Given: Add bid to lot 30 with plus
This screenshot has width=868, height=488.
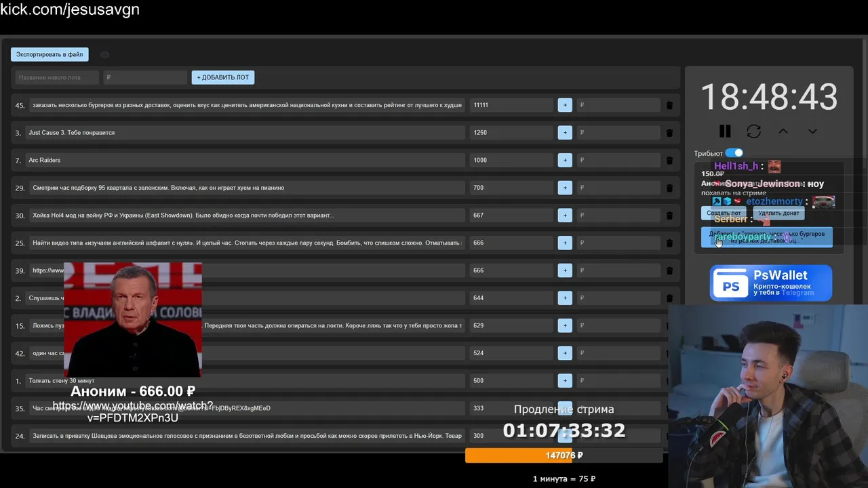Looking at the screenshot, I should [565, 216].
